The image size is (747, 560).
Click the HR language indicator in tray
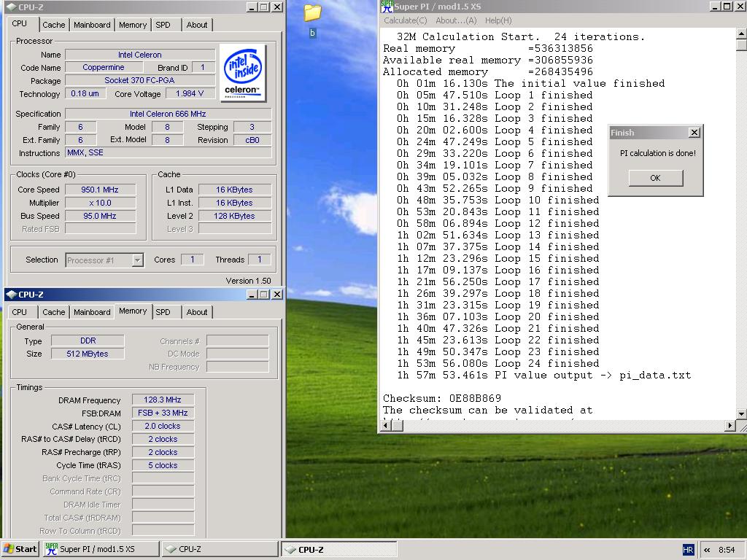(688, 550)
